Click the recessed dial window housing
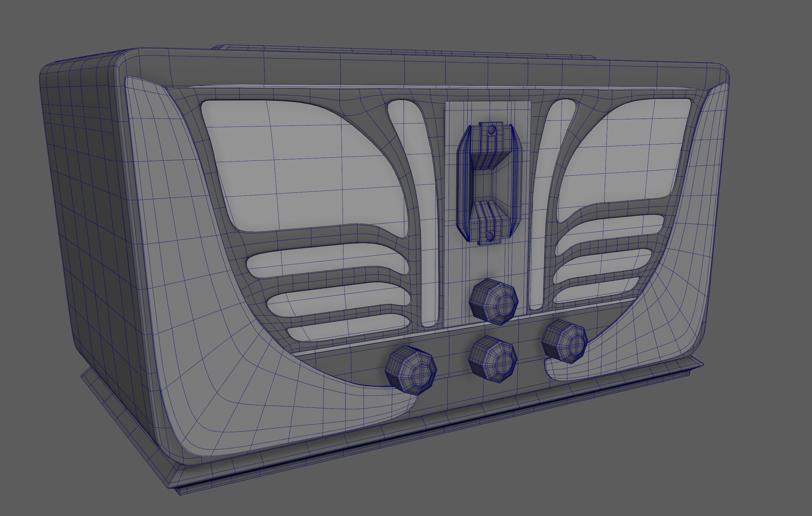The image size is (812, 516). pos(489,182)
